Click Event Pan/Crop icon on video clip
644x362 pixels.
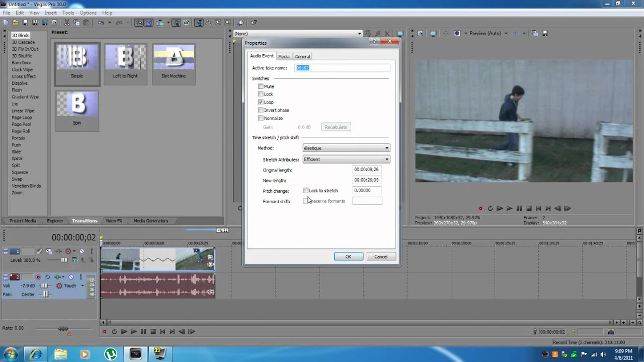tap(210, 257)
